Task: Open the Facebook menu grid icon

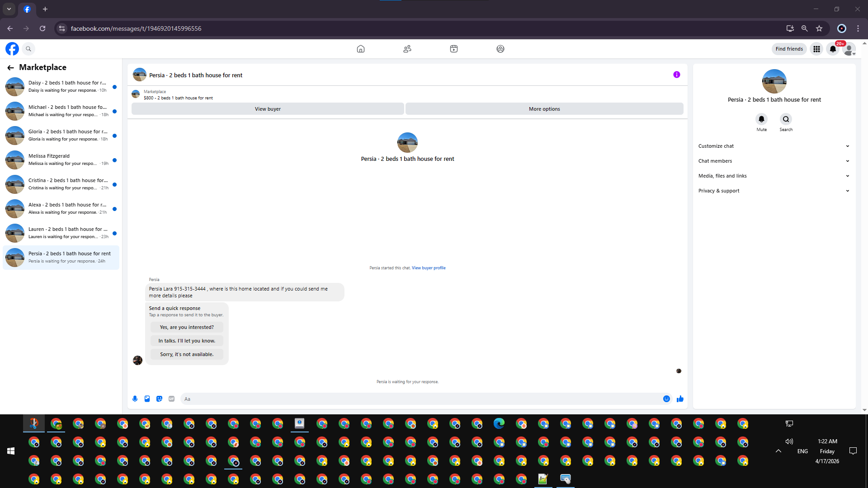Action: [x=816, y=49]
